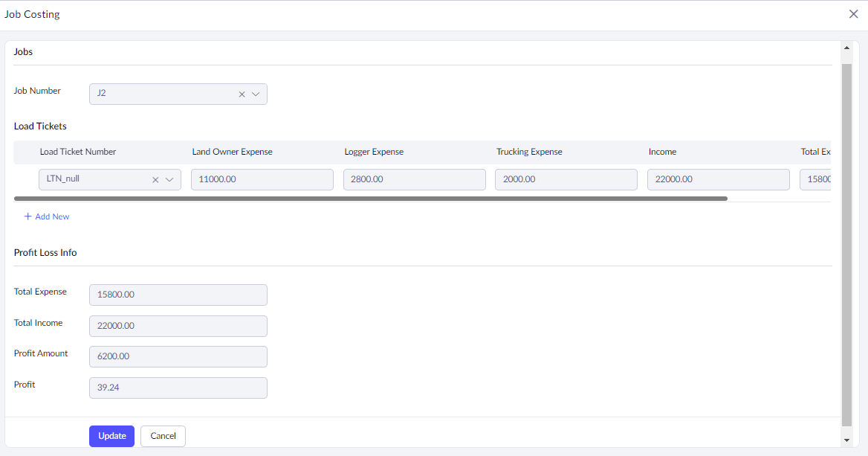Click the vertical scrollbar thumb
This screenshot has height=456, width=868.
846,238
